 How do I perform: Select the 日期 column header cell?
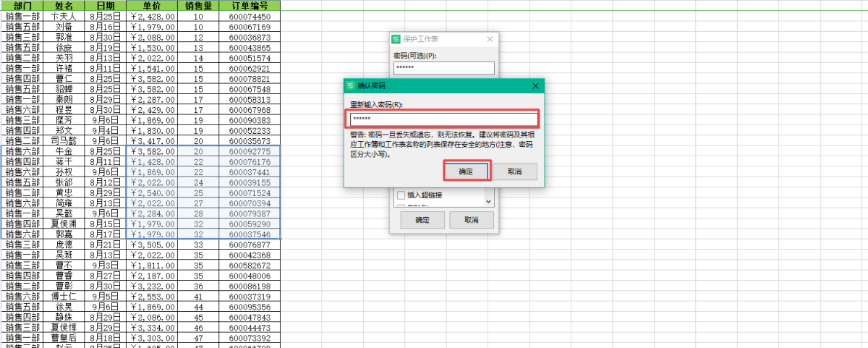(105, 5)
